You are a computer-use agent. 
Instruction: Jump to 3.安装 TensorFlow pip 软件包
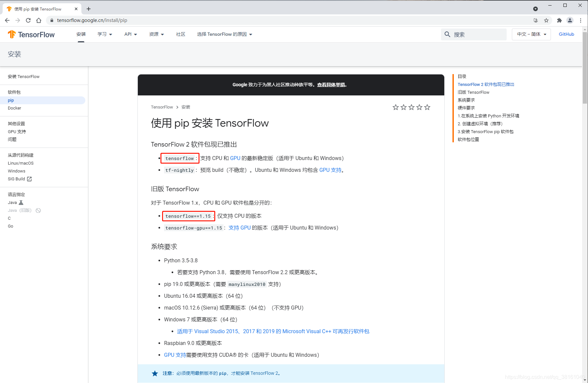coord(486,131)
